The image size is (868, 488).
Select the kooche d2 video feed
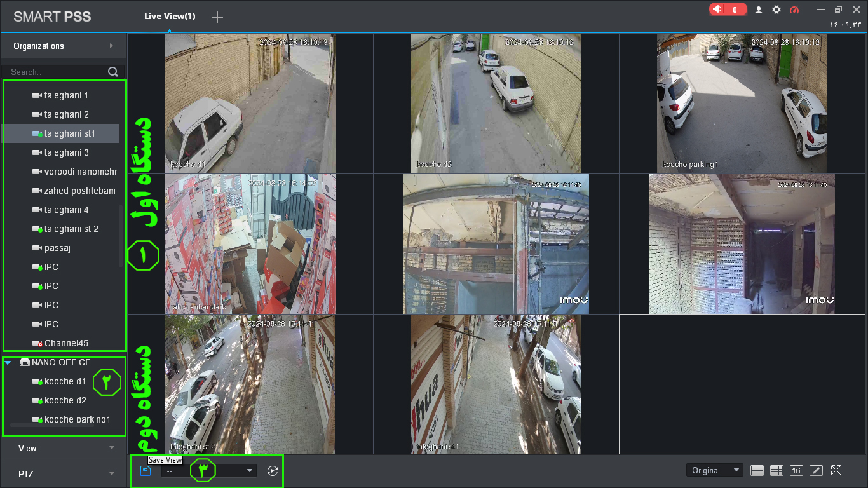click(496, 103)
